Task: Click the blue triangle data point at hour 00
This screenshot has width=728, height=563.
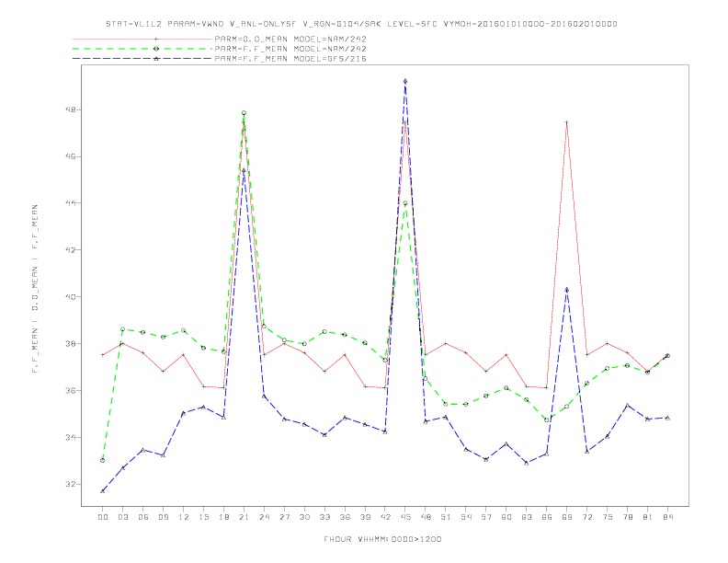Action: tap(103, 491)
